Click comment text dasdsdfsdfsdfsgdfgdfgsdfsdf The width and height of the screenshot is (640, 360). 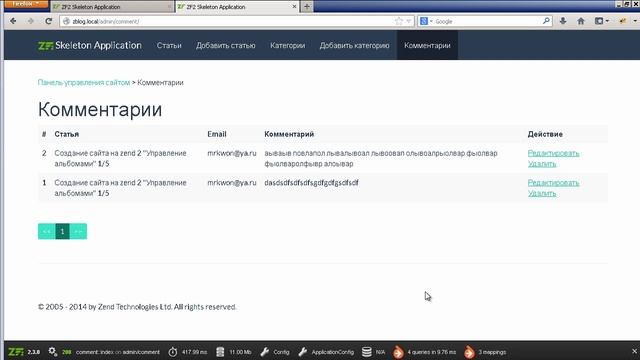tap(311, 182)
